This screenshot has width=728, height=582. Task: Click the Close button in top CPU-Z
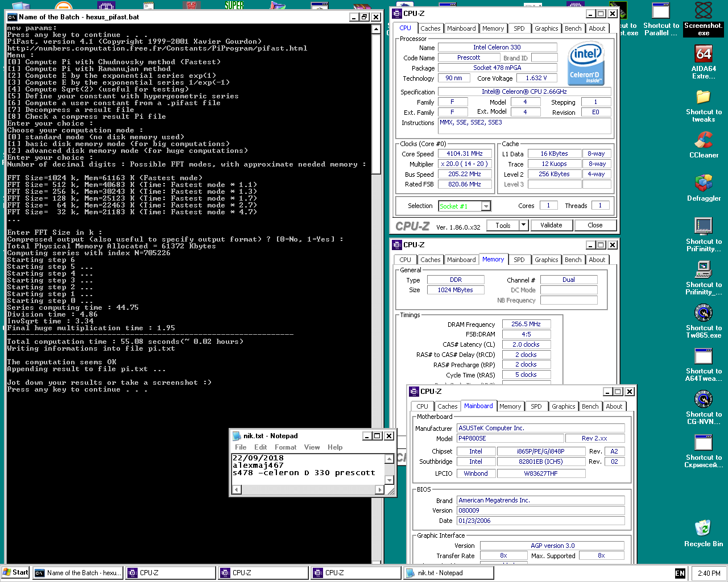tap(595, 225)
